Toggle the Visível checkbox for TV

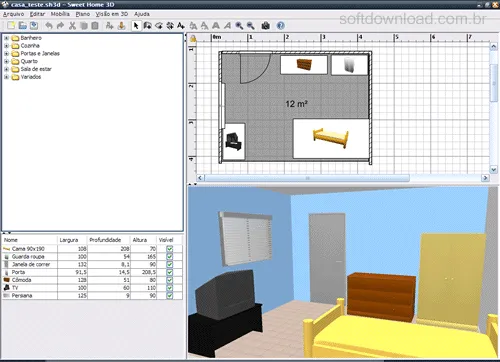(x=170, y=288)
